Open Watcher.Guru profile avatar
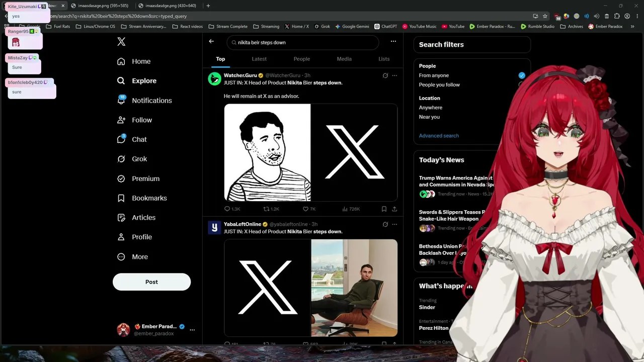The height and width of the screenshot is (362, 644). pyautogui.click(x=214, y=78)
